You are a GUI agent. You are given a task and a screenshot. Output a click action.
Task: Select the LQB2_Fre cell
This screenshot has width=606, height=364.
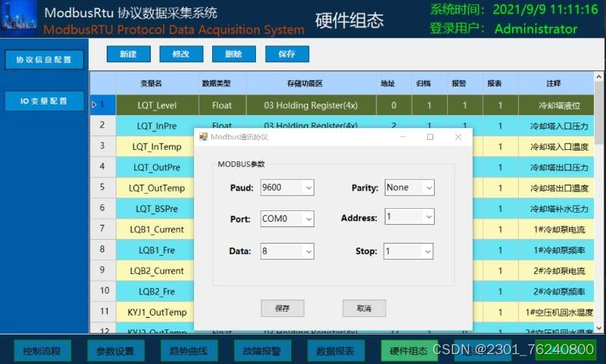[155, 292]
